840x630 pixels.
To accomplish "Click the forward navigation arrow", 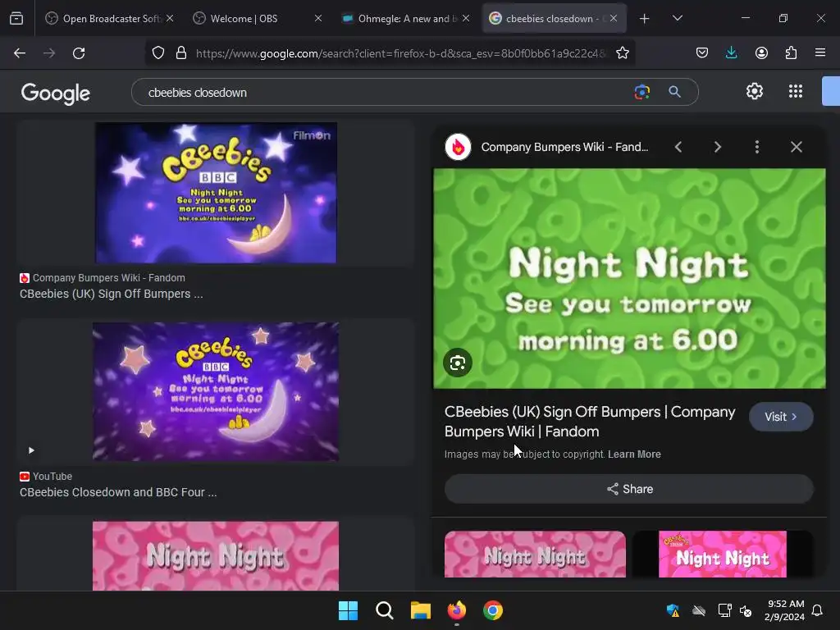I will tap(49, 53).
